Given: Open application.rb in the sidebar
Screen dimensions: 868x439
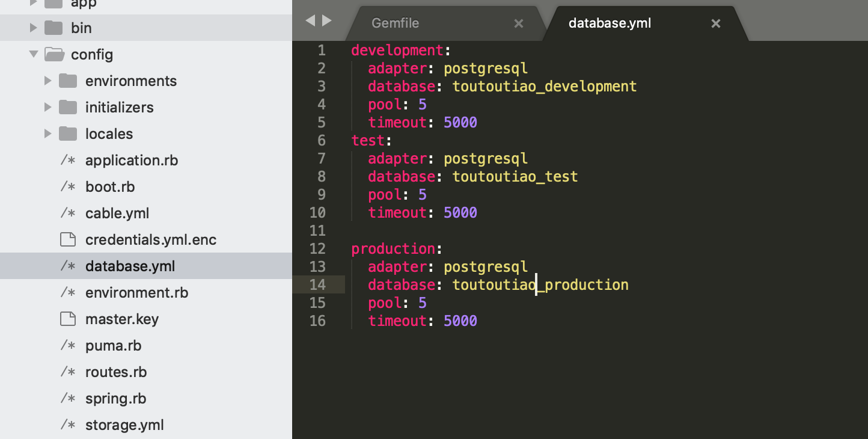Looking at the screenshot, I should coord(132,161).
